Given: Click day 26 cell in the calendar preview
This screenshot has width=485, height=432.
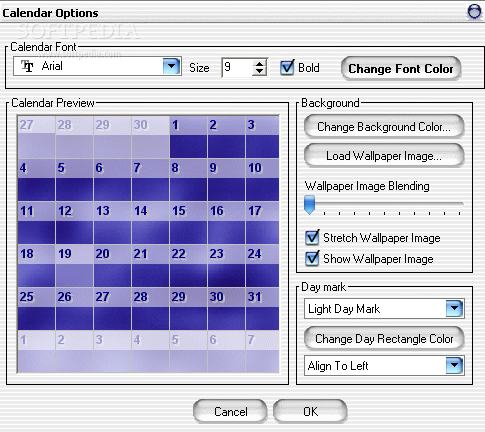Looking at the screenshot, I should click(x=74, y=309).
